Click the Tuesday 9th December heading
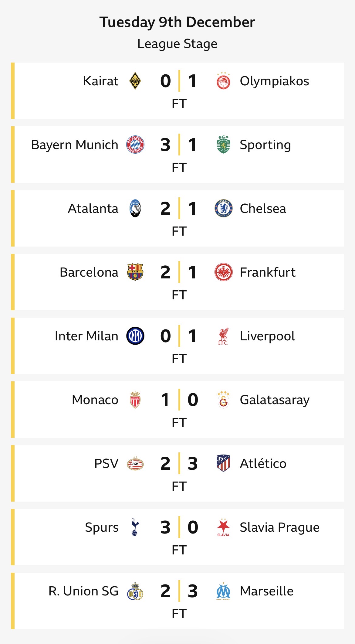Viewport: 355px width, 644px height. pos(177,22)
